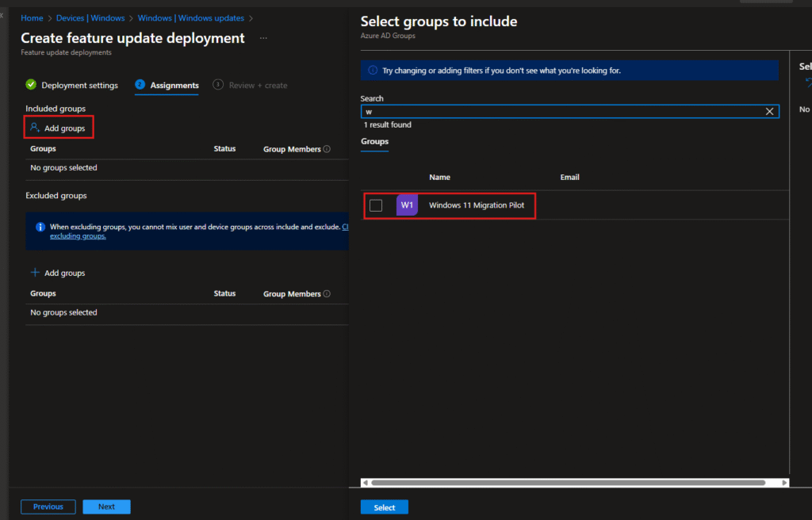This screenshot has width=812, height=520.
Task: Click the Next button
Action: 106,507
